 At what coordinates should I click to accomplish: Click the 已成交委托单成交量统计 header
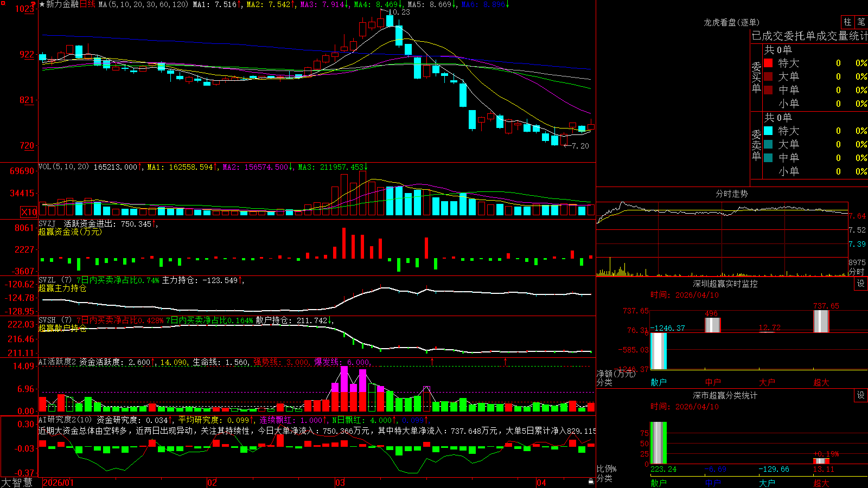809,36
